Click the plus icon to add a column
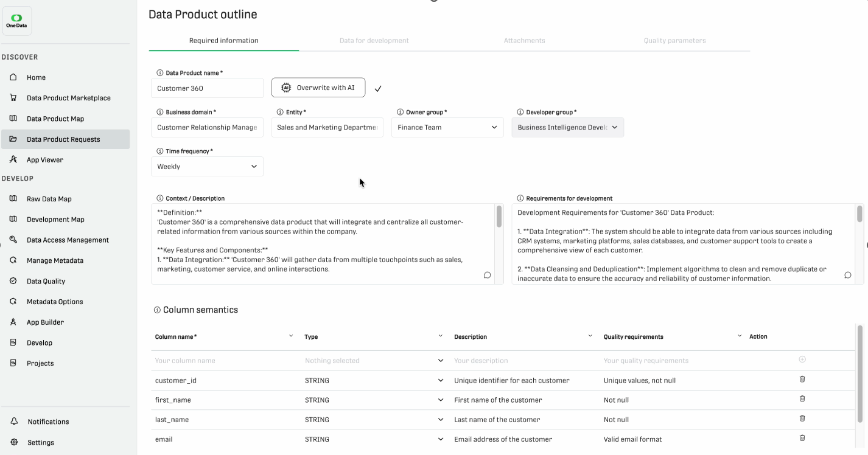This screenshot has width=868, height=455. [x=802, y=359]
